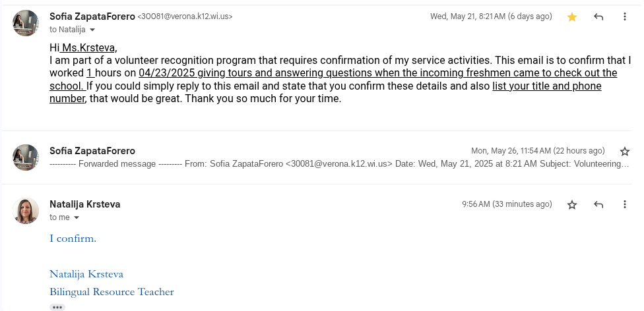Reply to Sofia's first email
This screenshot has height=311, width=644.
[598, 17]
